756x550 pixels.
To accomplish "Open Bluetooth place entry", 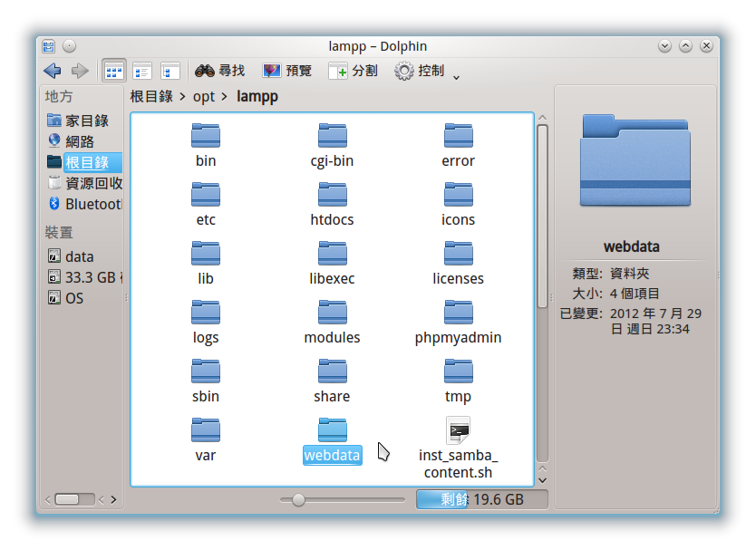I will (84, 204).
